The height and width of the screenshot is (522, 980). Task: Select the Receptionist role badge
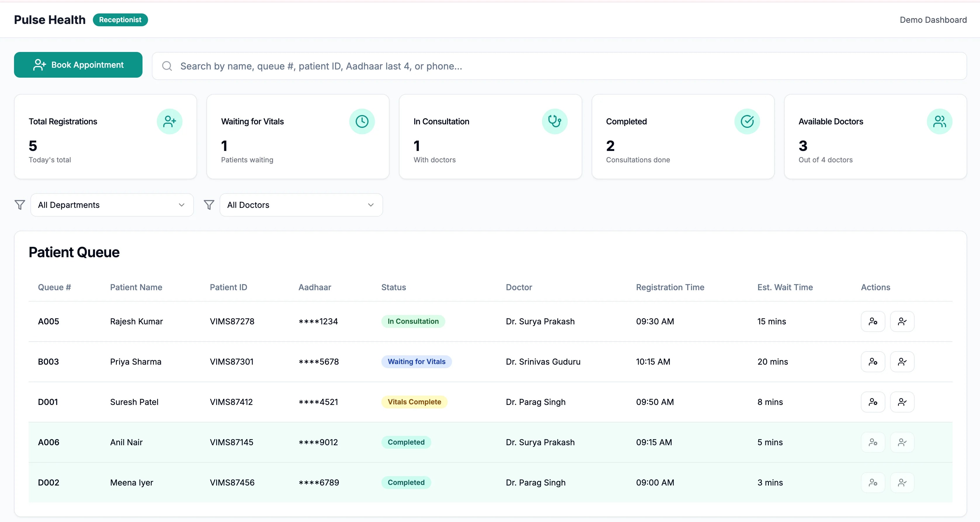120,19
